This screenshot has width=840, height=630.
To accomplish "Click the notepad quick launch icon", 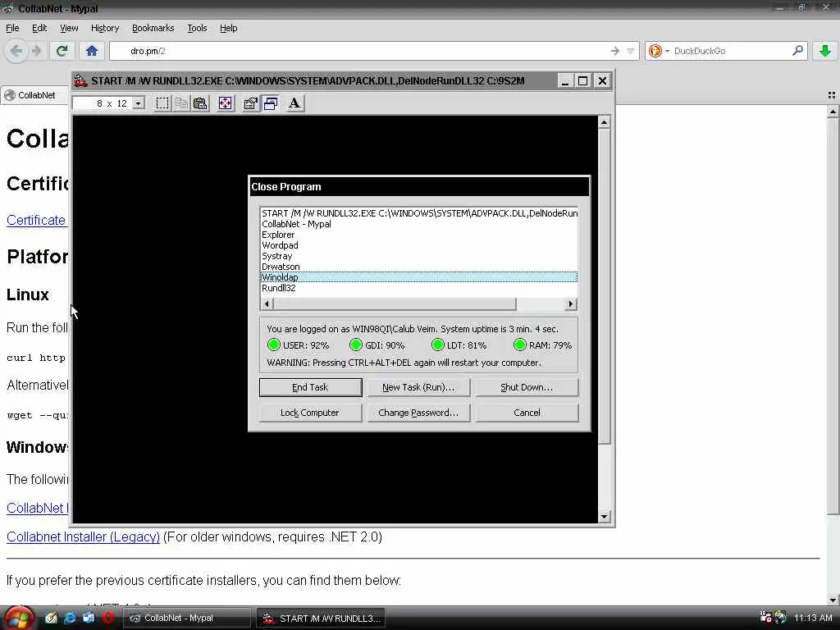I will 51,618.
